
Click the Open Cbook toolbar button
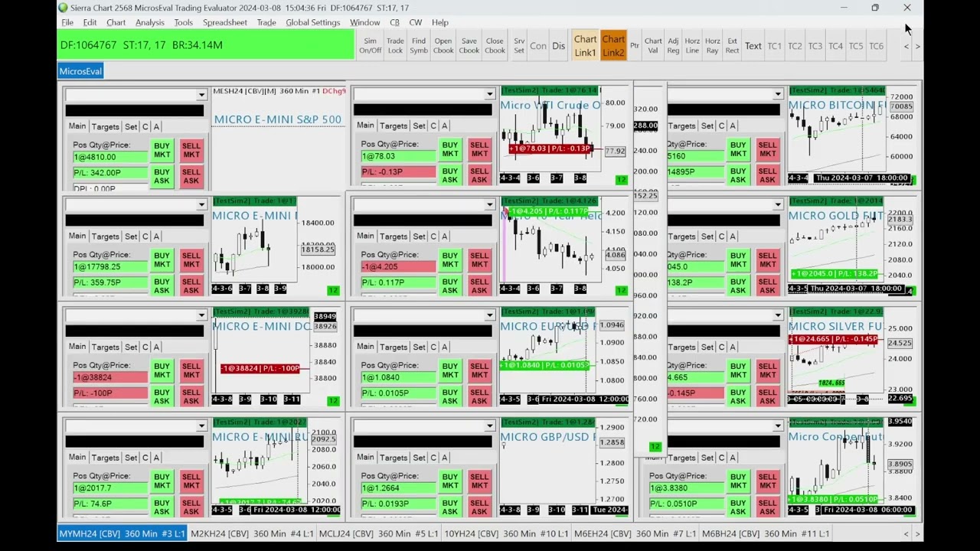click(x=443, y=46)
